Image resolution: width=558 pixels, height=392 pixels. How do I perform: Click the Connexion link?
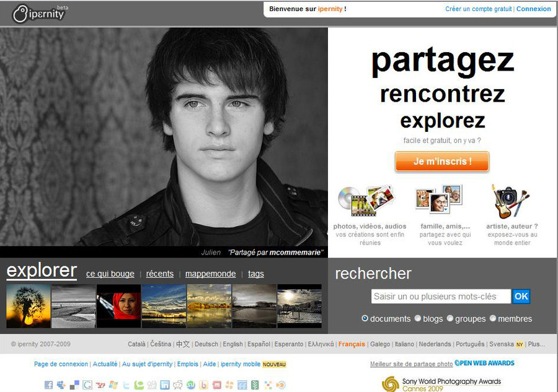(x=533, y=9)
